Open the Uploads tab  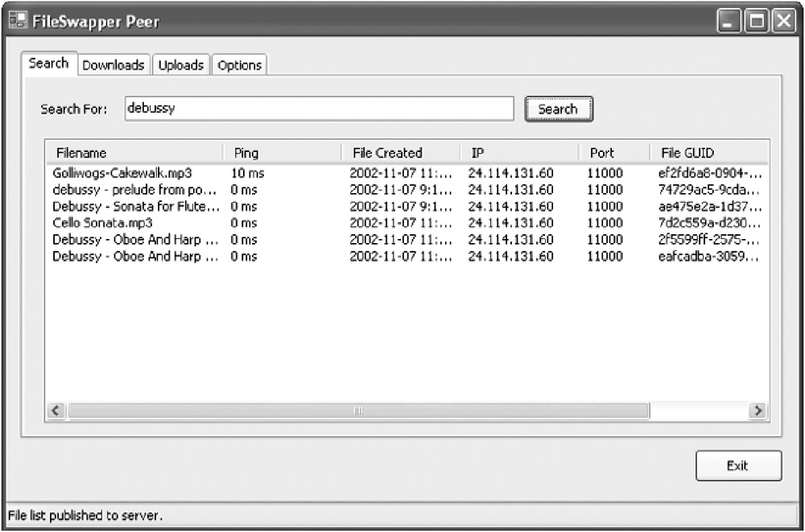point(180,65)
